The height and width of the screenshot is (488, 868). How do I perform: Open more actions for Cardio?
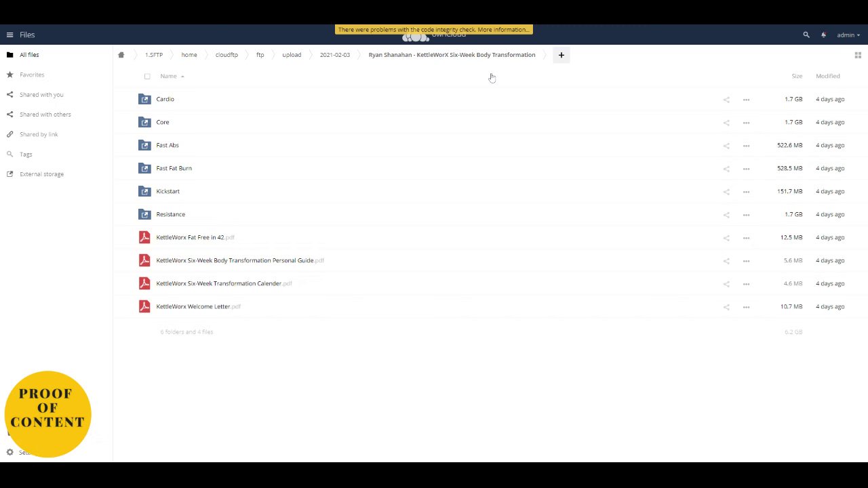(746, 100)
